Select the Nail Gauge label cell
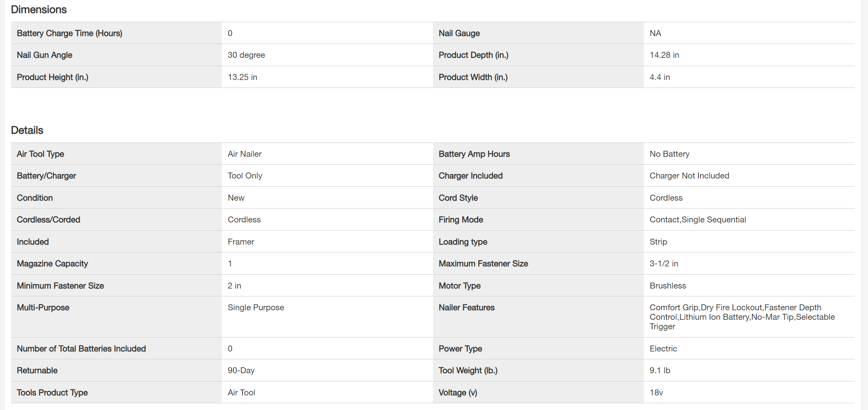868x410 pixels. pos(459,33)
